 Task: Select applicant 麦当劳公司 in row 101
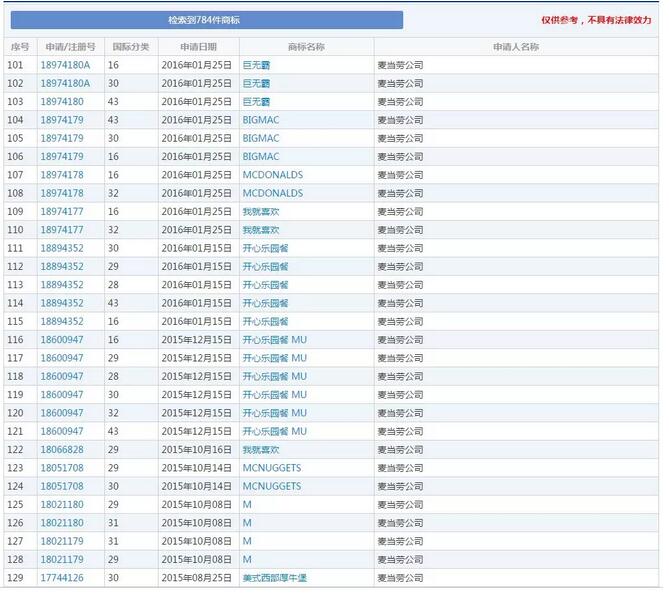[x=400, y=65]
